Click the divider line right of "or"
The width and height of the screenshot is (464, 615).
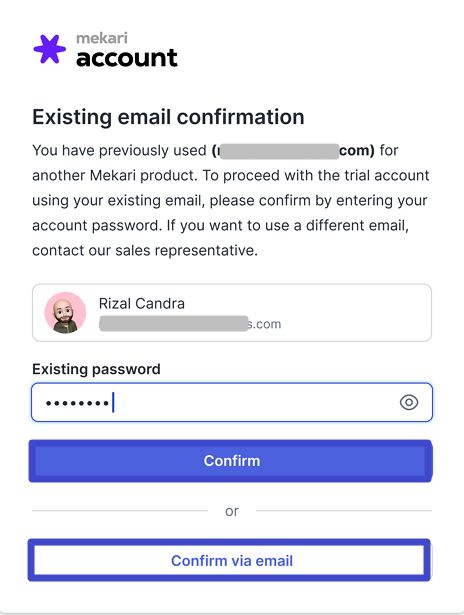(344, 511)
